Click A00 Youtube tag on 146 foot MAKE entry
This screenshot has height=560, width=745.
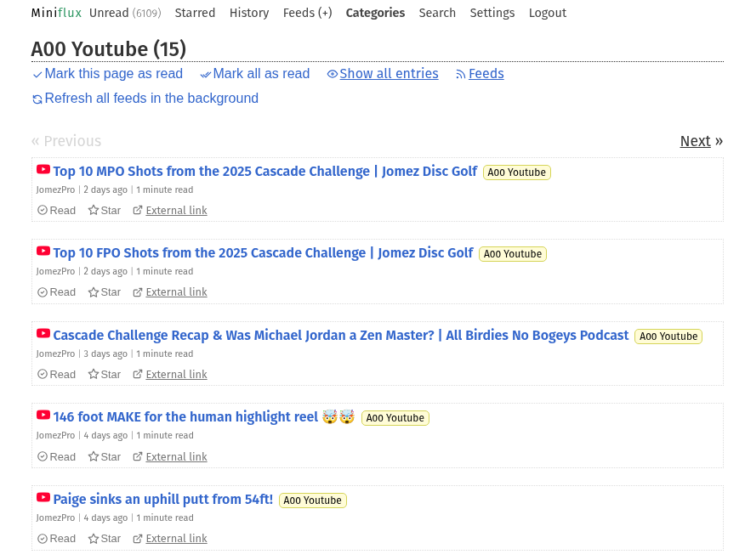tap(395, 418)
